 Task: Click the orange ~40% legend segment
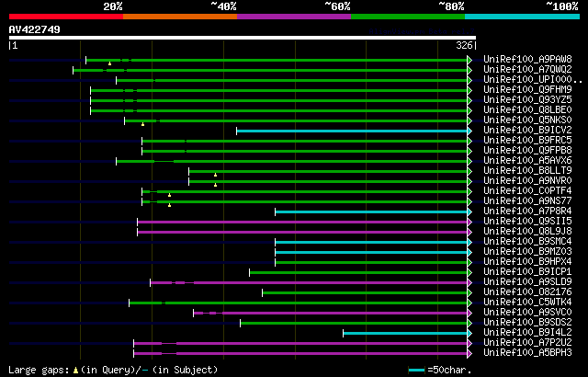pos(180,17)
